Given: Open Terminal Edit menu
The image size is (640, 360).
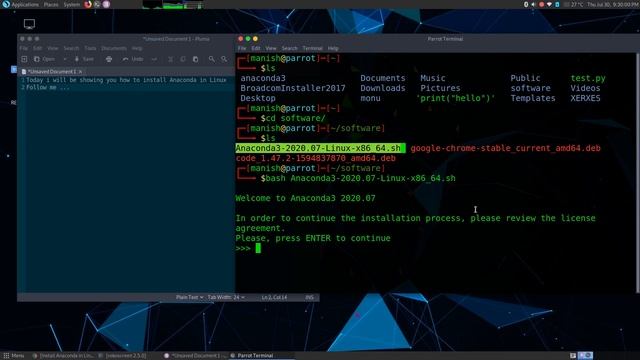Looking at the screenshot, I should point(256,48).
